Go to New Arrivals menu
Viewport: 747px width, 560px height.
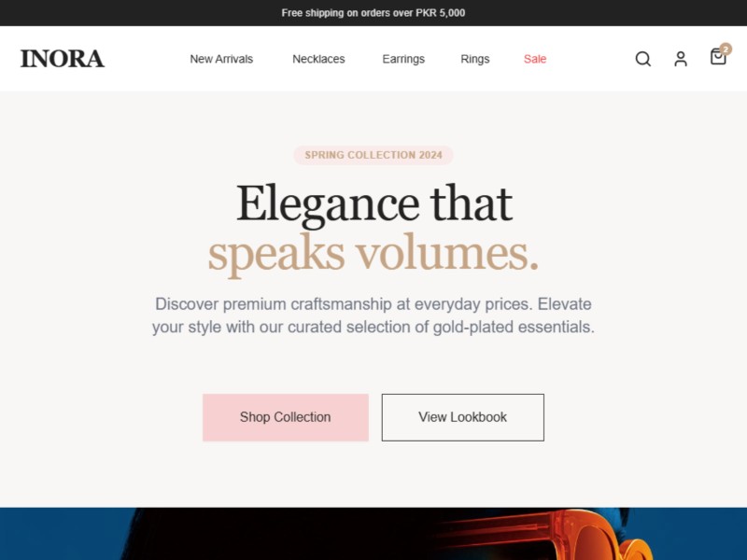(221, 59)
